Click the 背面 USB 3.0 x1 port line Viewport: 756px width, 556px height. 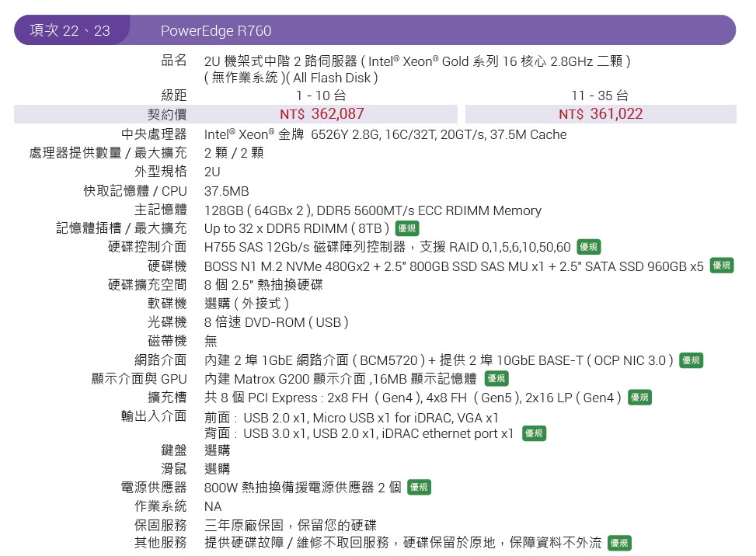click(359, 433)
